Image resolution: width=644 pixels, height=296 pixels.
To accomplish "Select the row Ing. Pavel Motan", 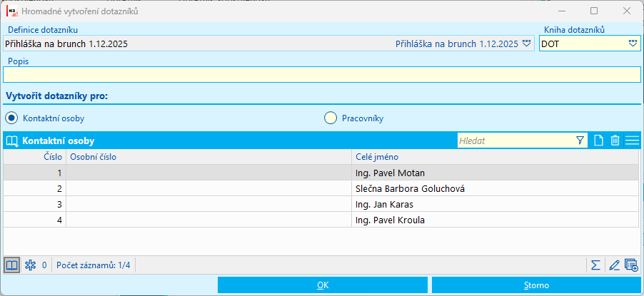I will point(321,173).
